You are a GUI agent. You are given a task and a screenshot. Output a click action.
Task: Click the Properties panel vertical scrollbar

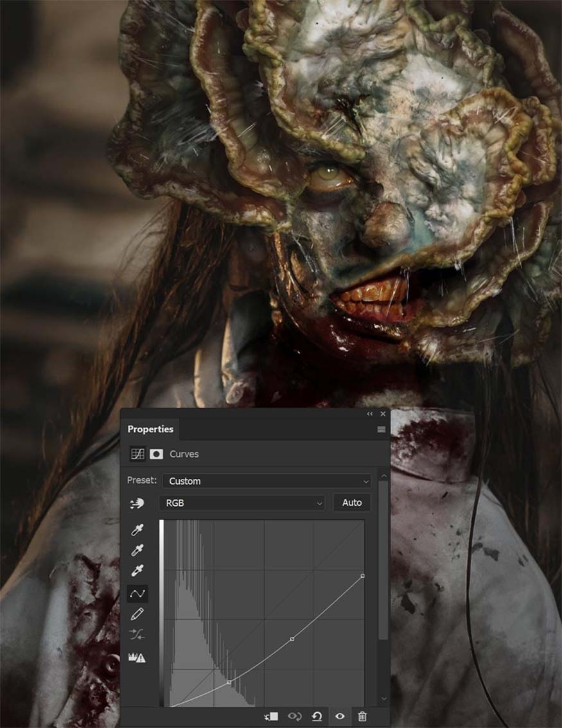click(x=383, y=560)
